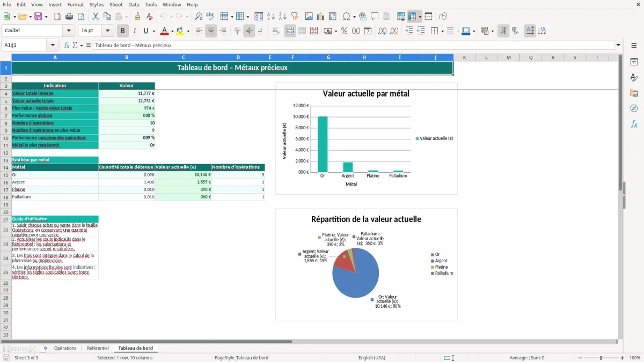Toggle Wrap Text

[276, 31]
